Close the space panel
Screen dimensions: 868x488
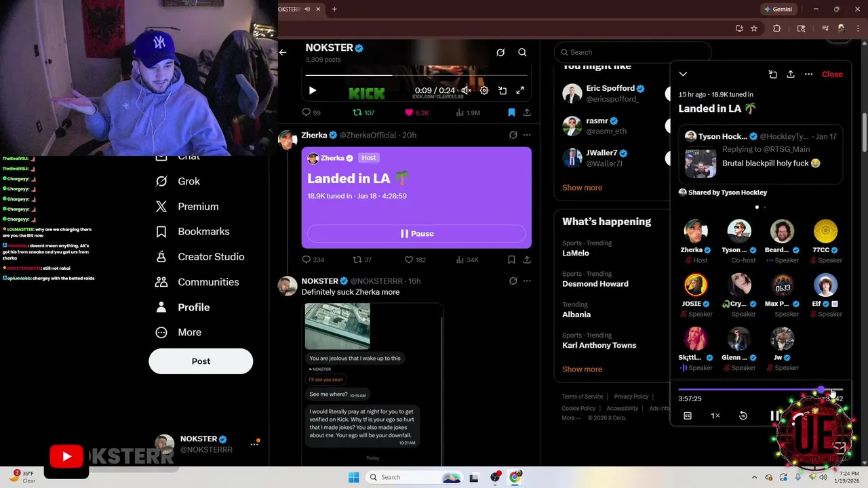832,74
